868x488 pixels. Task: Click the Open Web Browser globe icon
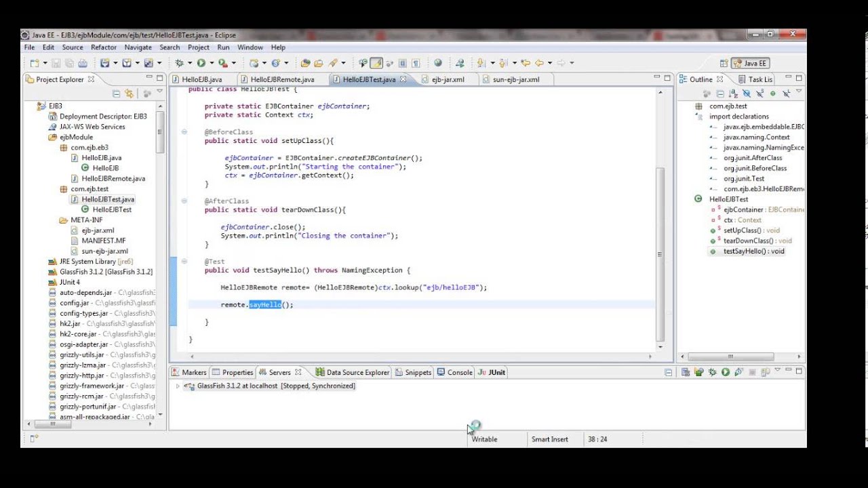pos(437,63)
